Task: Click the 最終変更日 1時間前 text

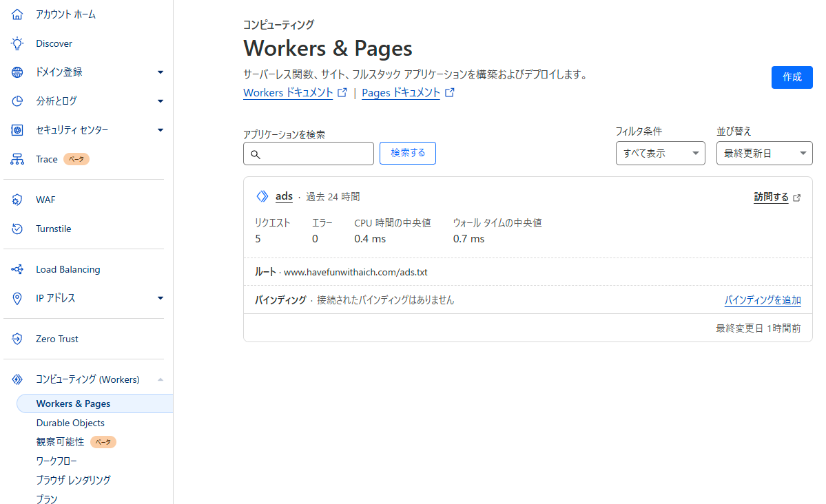Action: [x=758, y=328]
